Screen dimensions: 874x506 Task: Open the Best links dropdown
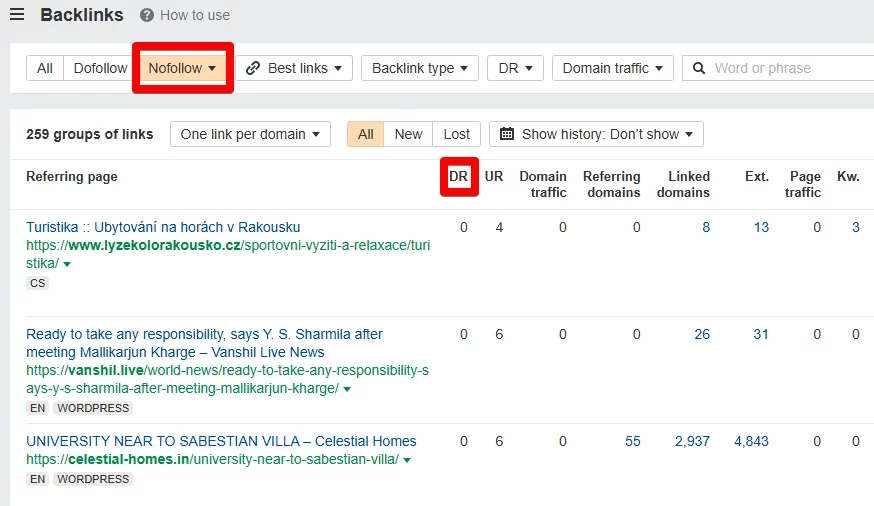tap(294, 68)
